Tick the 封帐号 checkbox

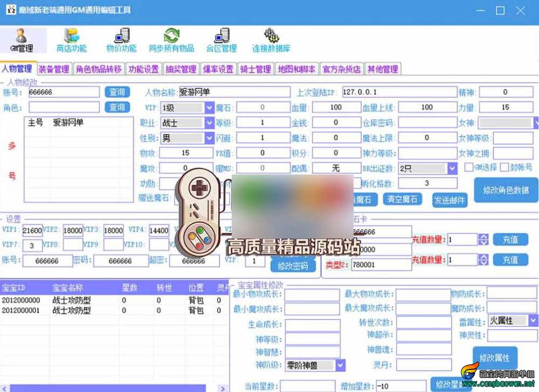[x=505, y=168]
